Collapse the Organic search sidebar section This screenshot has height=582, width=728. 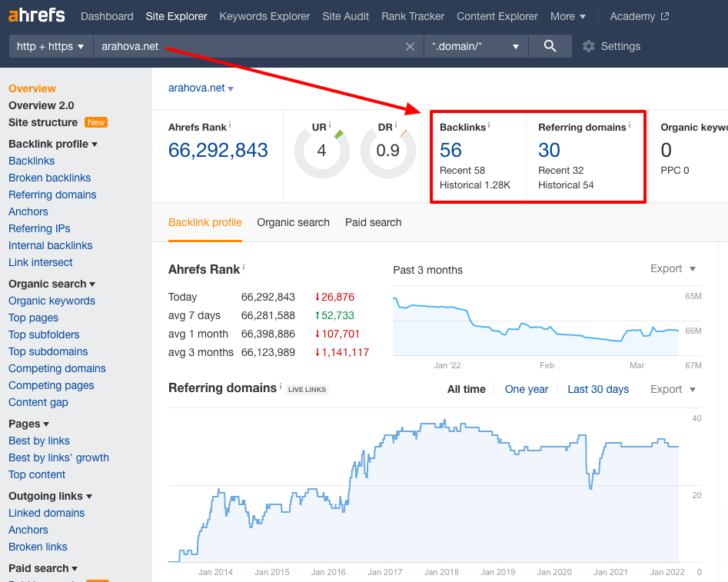(52, 284)
